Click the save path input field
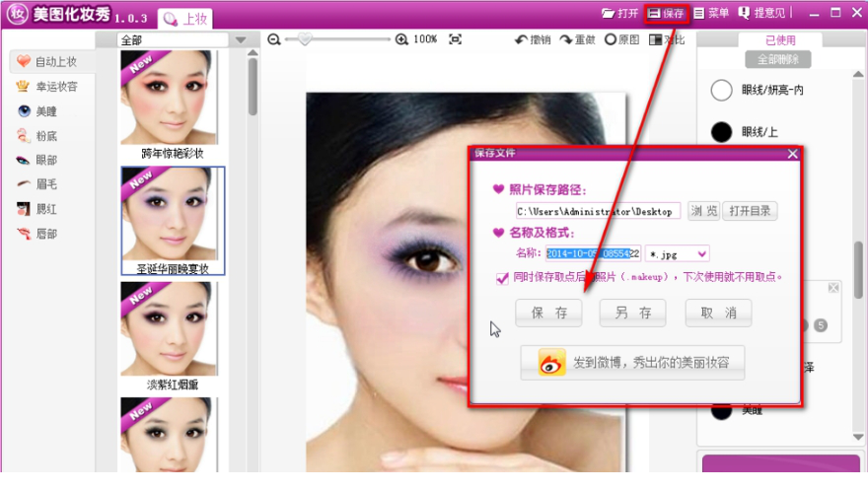 point(598,211)
